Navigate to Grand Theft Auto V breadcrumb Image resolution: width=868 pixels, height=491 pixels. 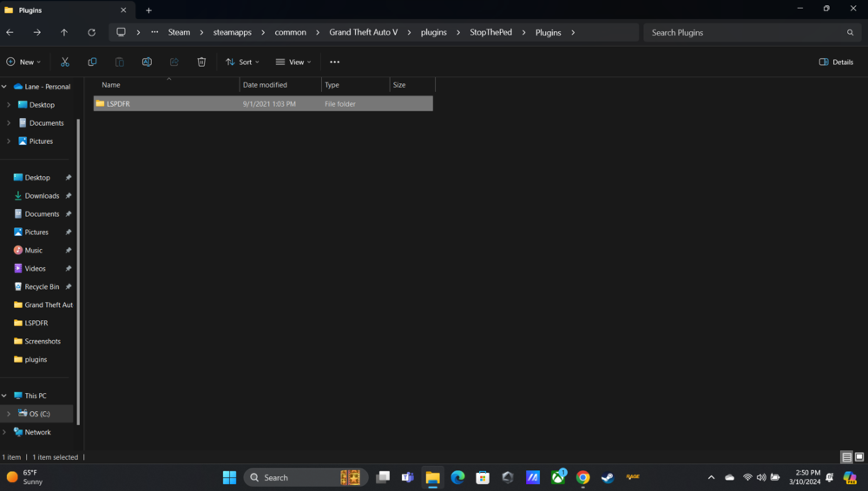point(363,33)
